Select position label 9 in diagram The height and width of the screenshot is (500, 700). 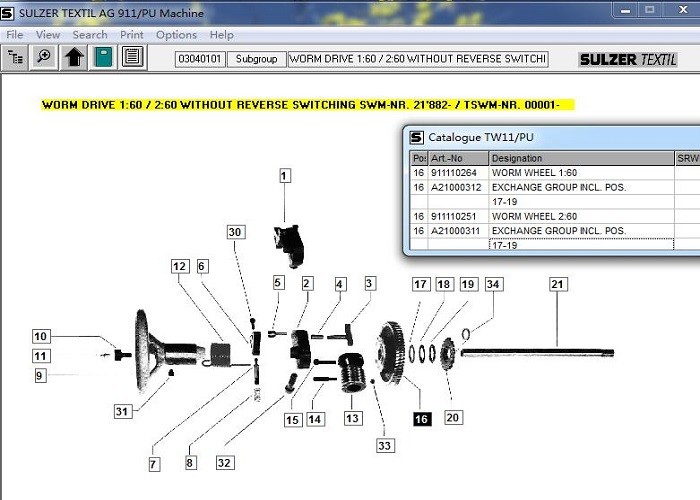click(40, 375)
